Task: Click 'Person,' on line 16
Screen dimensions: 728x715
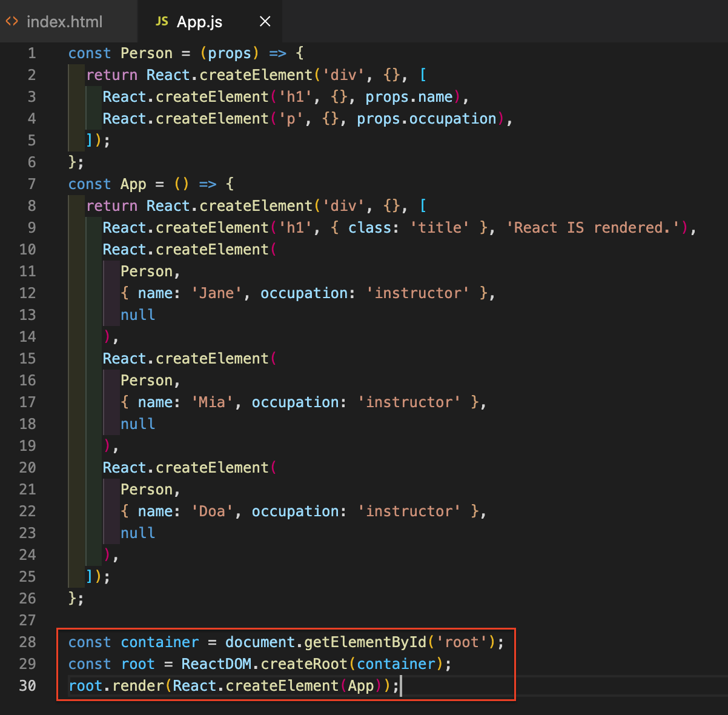Action: [151, 381]
